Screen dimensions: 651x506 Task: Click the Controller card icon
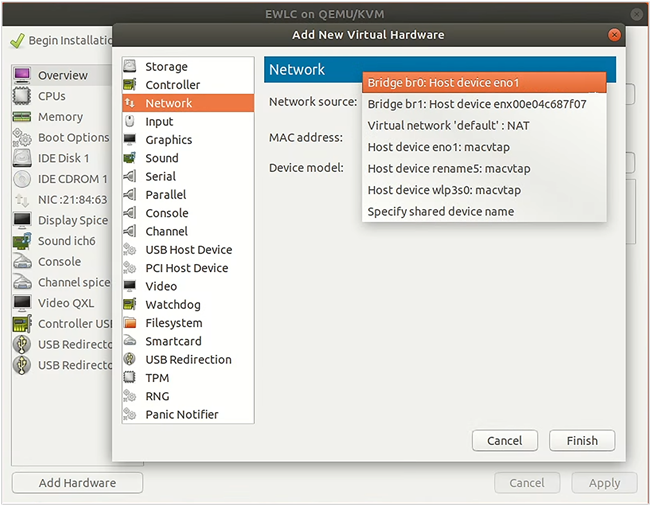click(130, 84)
